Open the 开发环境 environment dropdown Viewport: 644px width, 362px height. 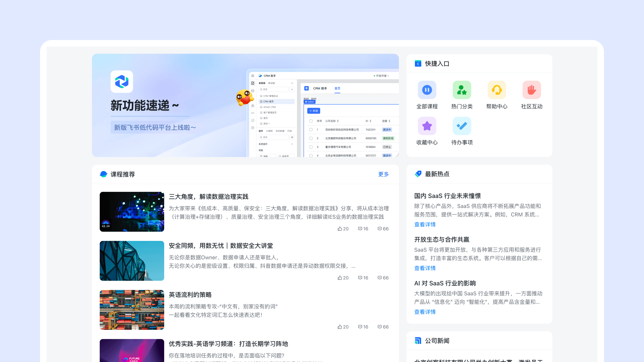381,76
